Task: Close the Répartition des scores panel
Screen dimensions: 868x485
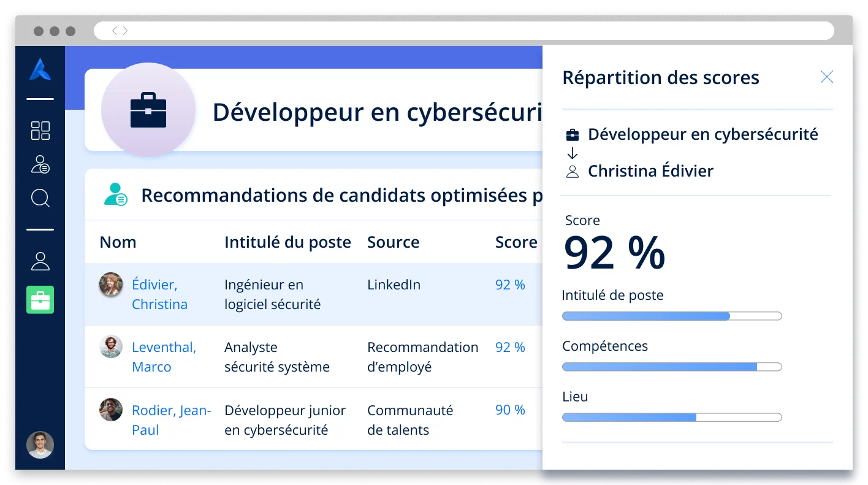Action: (x=826, y=77)
